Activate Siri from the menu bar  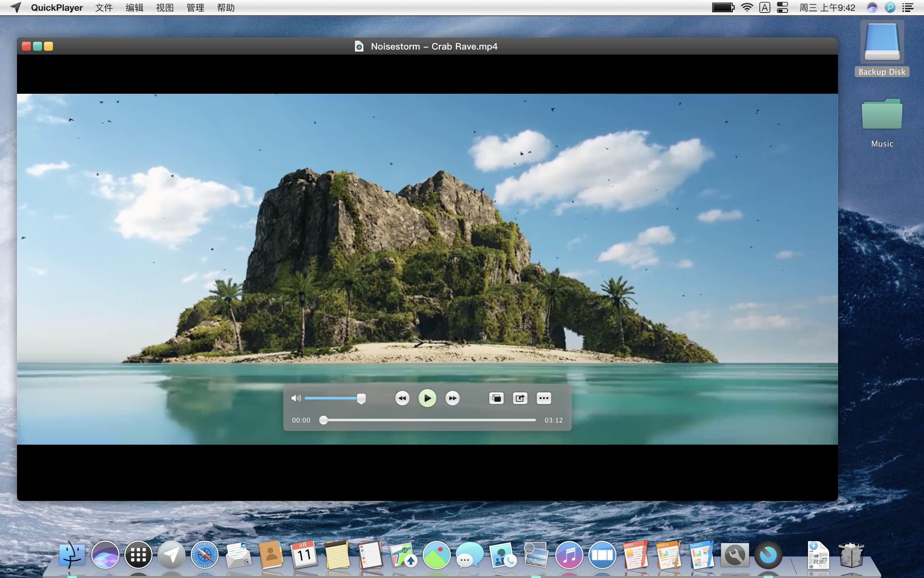click(x=872, y=7)
